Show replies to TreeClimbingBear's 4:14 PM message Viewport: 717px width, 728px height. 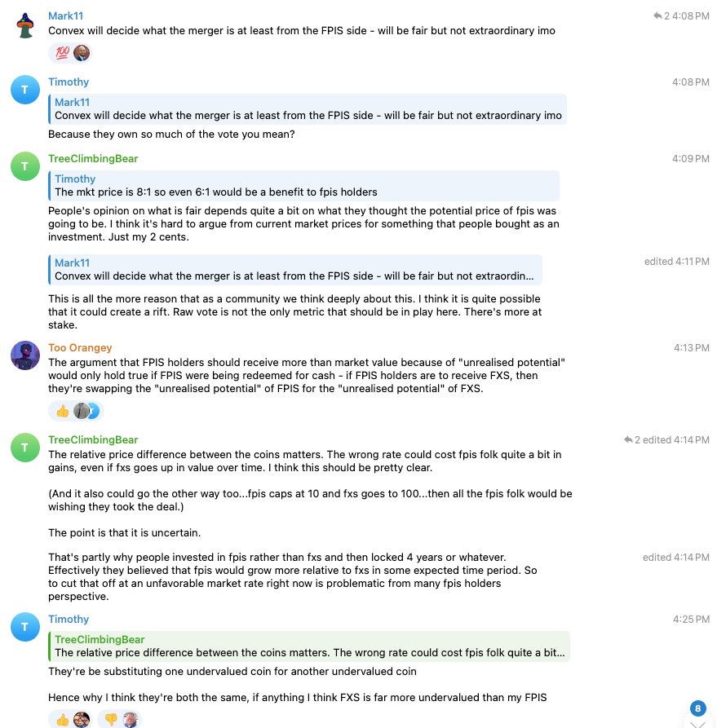pos(631,440)
